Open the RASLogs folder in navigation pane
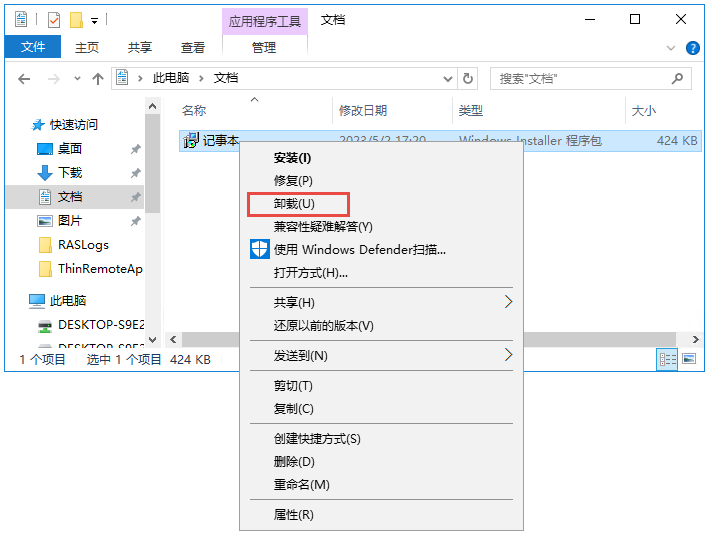This screenshot has width=707, height=535. (x=83, y=245)
